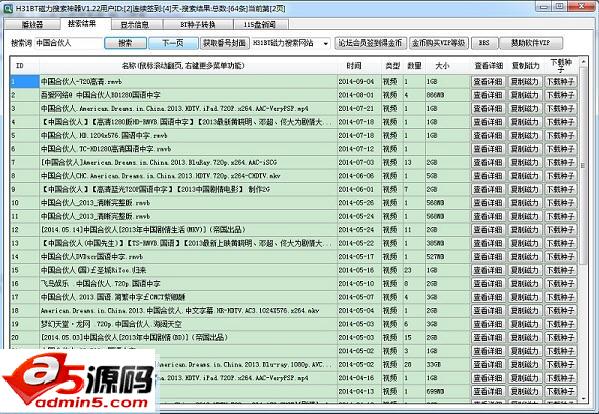This screenshot has height=414, width=599.
Task: Click the list scrollbar down arrow
Action: point(583,398)
